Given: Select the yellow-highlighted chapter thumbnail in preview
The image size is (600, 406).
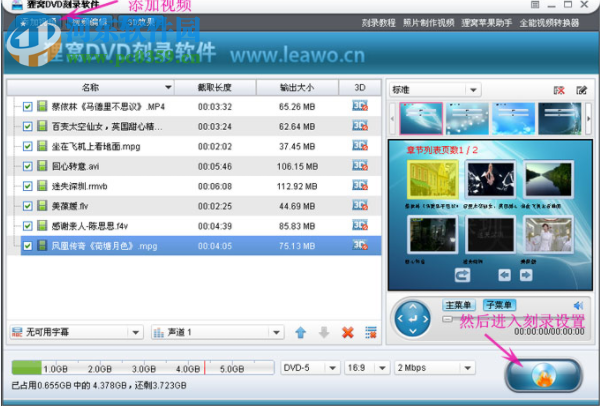Looking at the screenshot, I should [x=432, y=179].
